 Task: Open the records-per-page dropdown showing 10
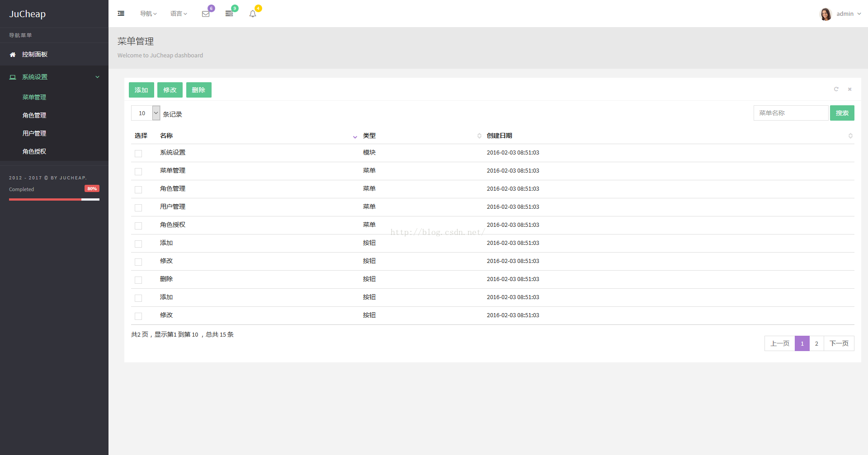pos(146,113)
